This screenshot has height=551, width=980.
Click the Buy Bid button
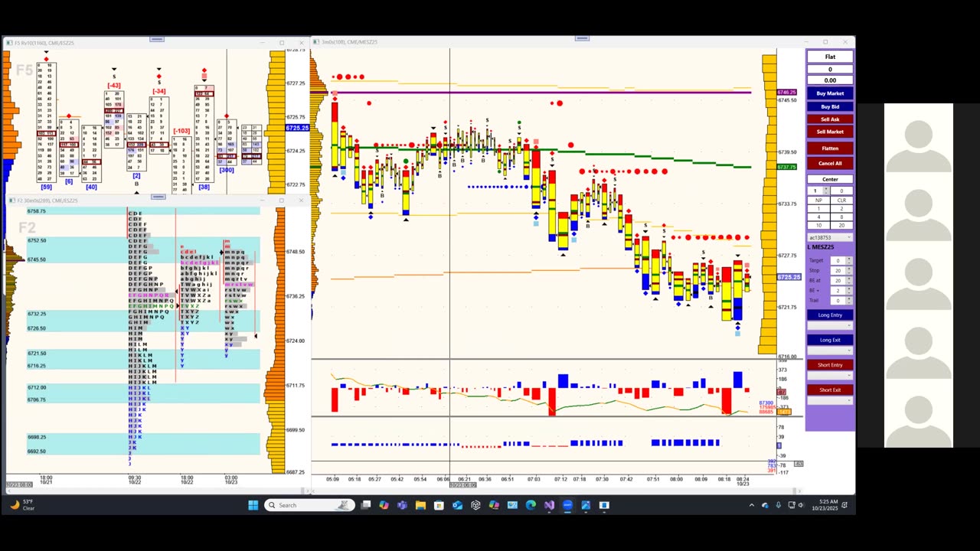coord(830,107)
